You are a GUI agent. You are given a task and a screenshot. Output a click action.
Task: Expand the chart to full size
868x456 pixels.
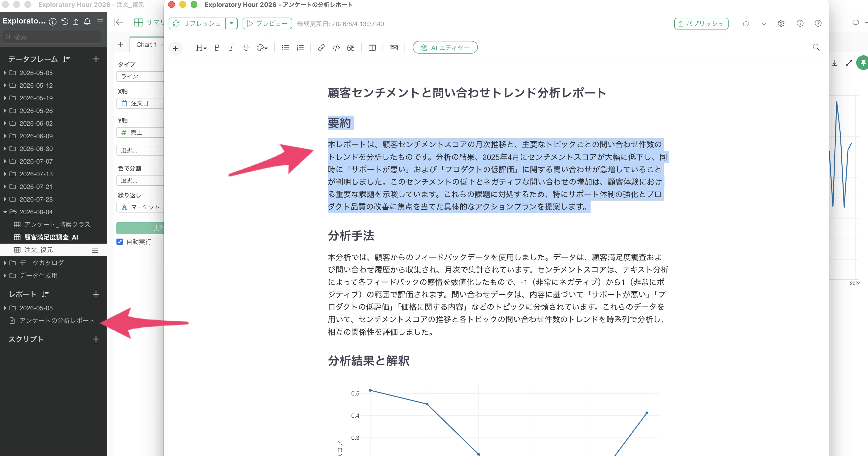pyautogui.click(x=849, y=63)
